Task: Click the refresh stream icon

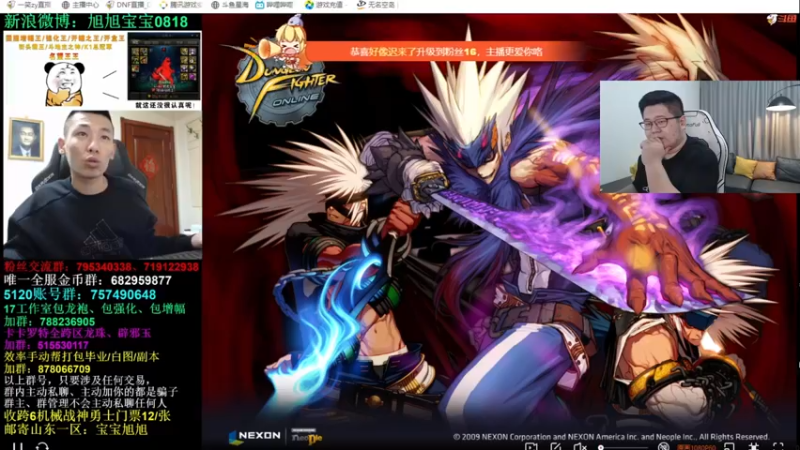Action: coord(42,447)
